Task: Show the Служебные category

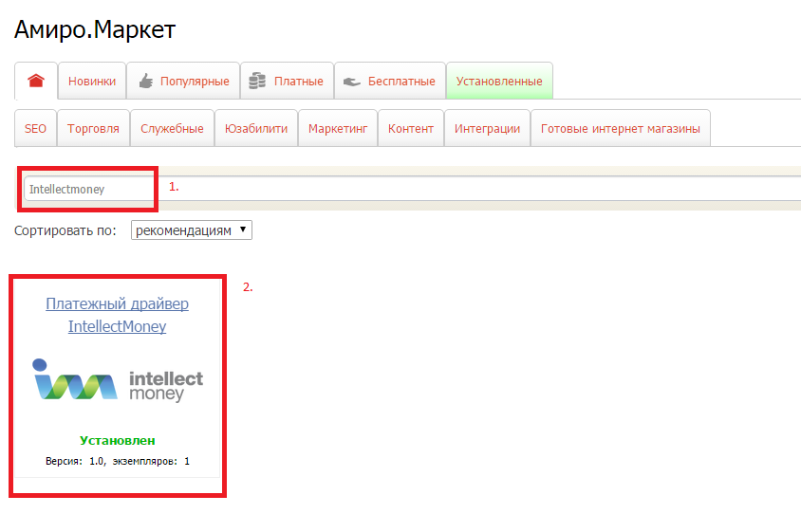Action: pos(172,129)
